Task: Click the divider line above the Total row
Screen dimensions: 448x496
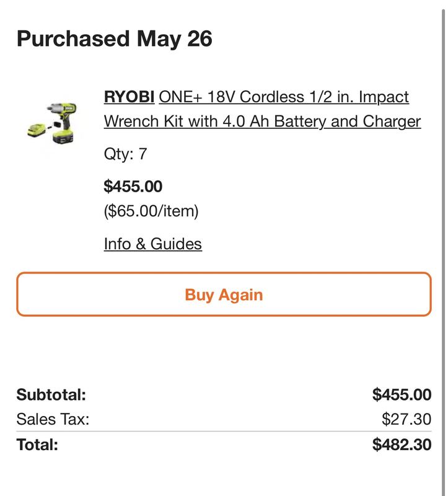Action: (x=224, y=431)
